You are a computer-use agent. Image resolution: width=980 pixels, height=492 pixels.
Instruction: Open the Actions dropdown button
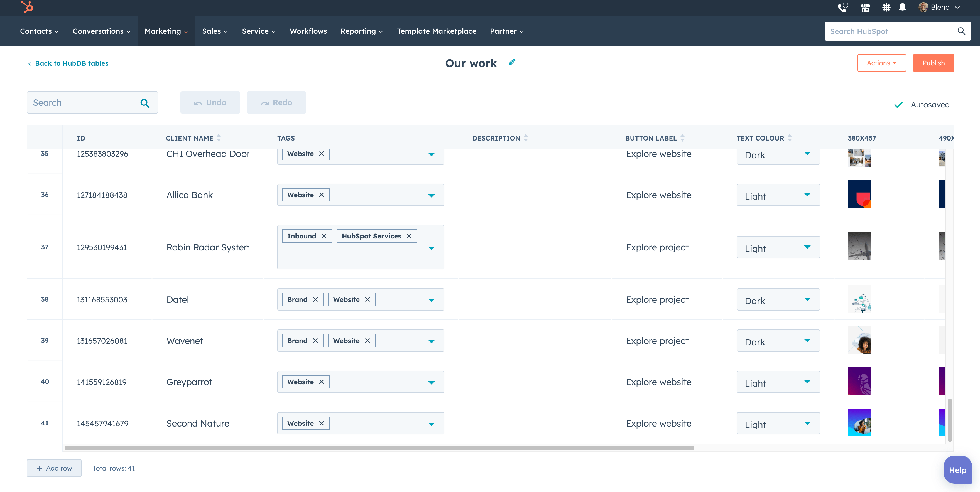coord(881,63)
